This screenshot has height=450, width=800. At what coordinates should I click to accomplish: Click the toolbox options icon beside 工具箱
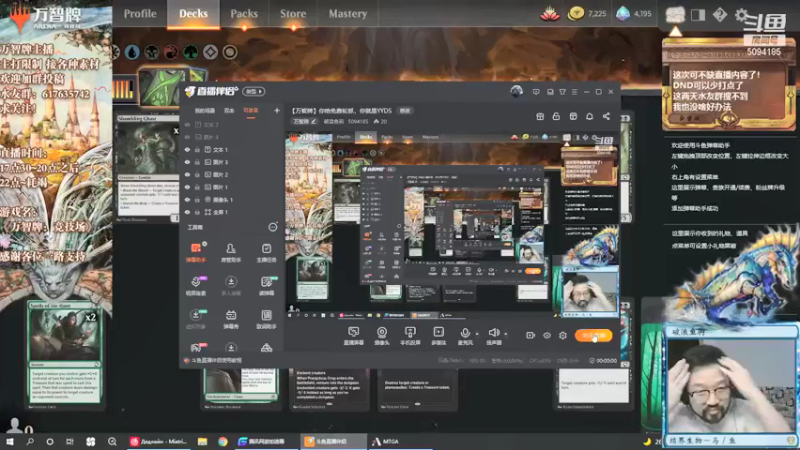click(273, 227)
